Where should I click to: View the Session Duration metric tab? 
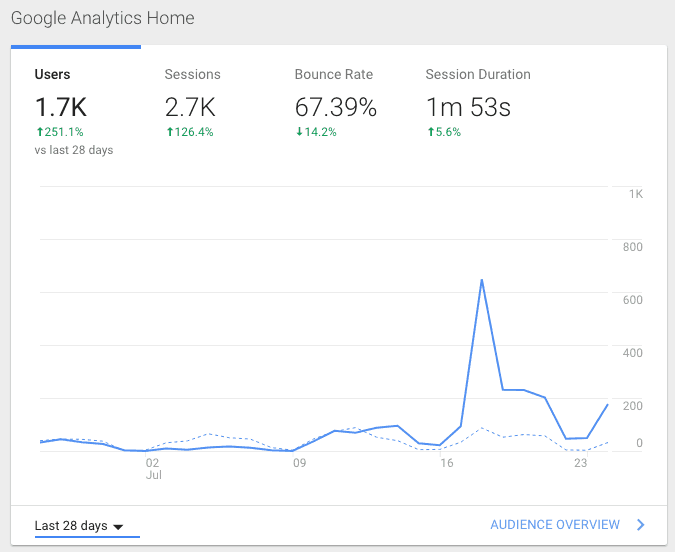(x=478, y=74)
